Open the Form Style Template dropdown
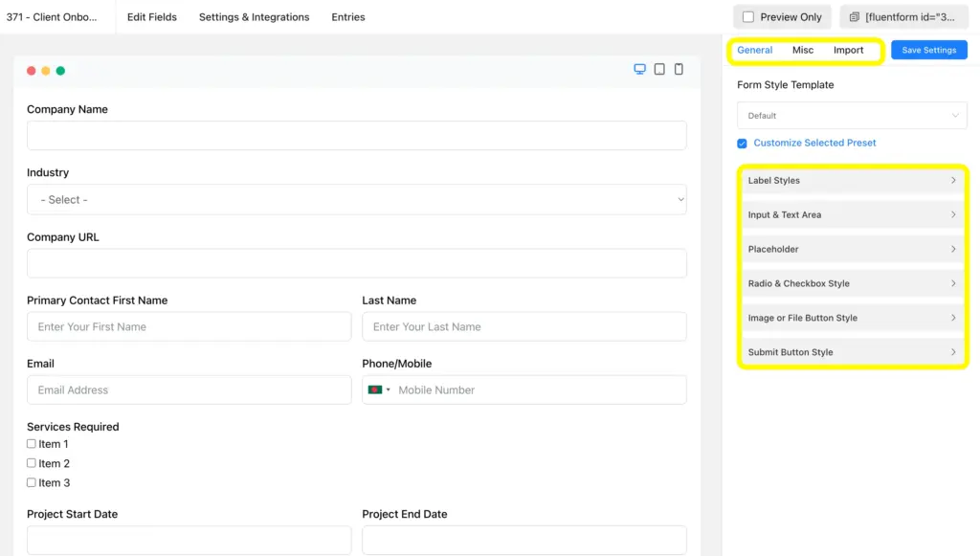This screenshot has width=980, height=556. [852, 116]
